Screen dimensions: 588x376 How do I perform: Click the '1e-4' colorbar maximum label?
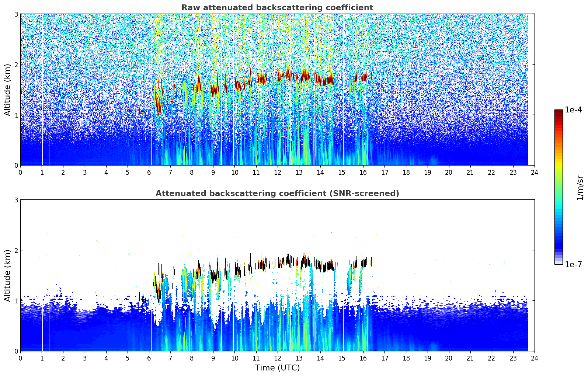(573, 110)
